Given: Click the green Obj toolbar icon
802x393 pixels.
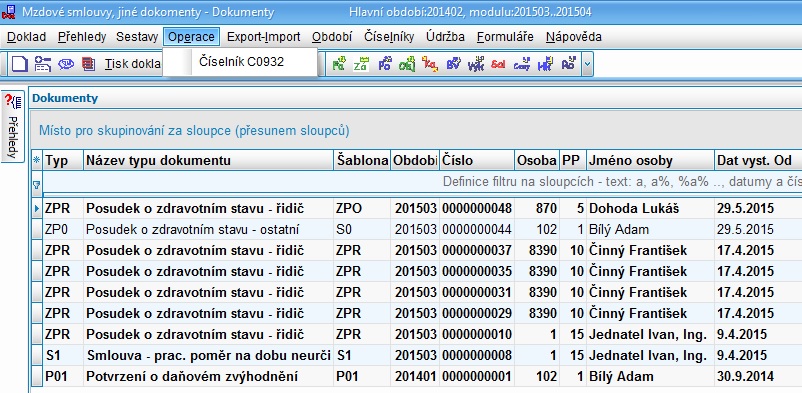Looking at the screenshot, I should click(407, 64).
